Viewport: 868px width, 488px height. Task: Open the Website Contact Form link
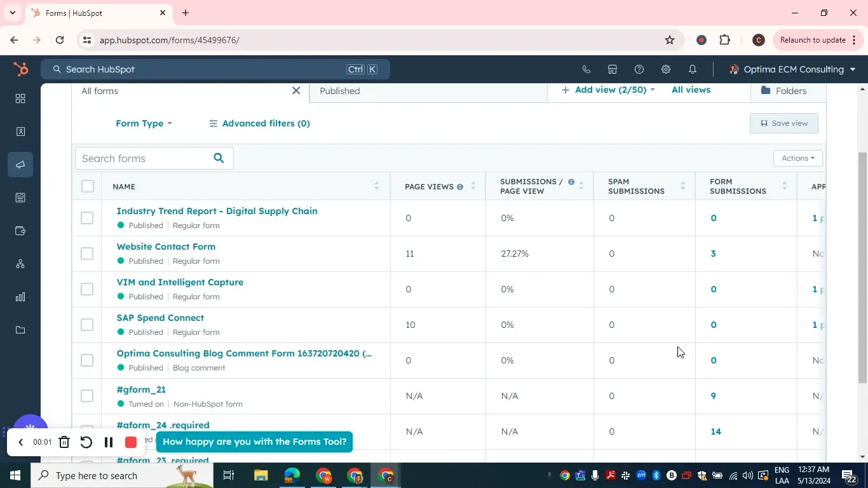(166, 247)
